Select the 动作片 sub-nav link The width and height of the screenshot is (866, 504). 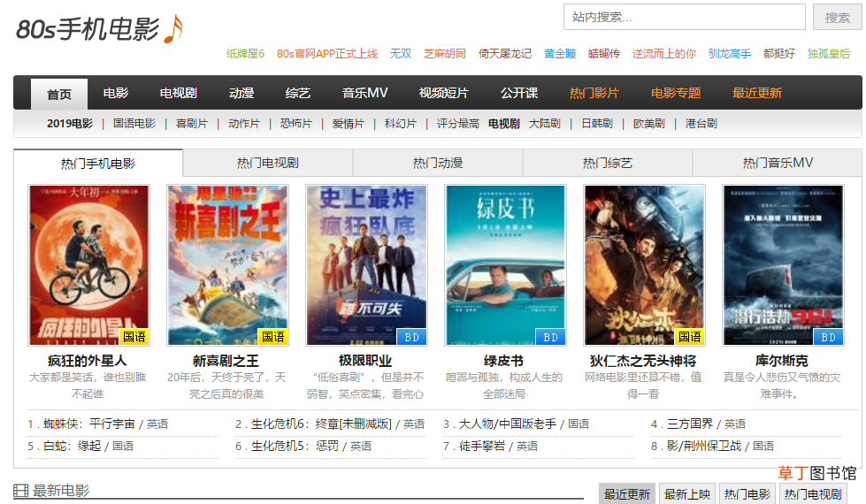coord(243,124)
